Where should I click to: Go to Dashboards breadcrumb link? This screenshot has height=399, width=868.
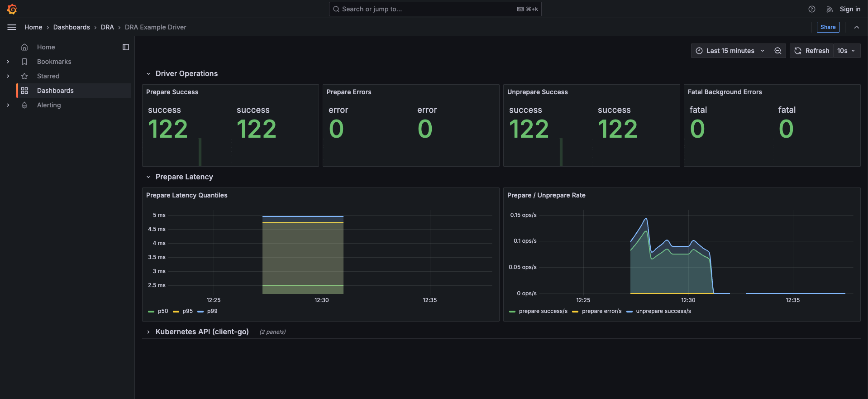pyautogui.click(x=72, y=27)
